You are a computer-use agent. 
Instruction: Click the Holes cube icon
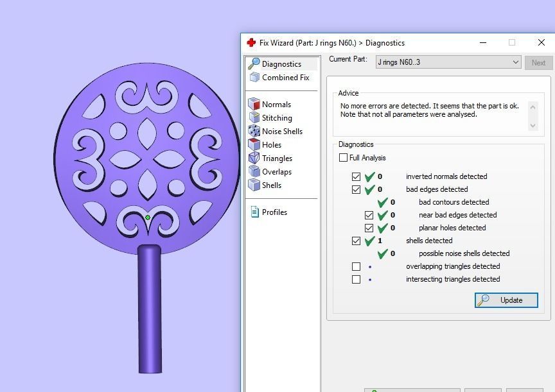(254, 144)
